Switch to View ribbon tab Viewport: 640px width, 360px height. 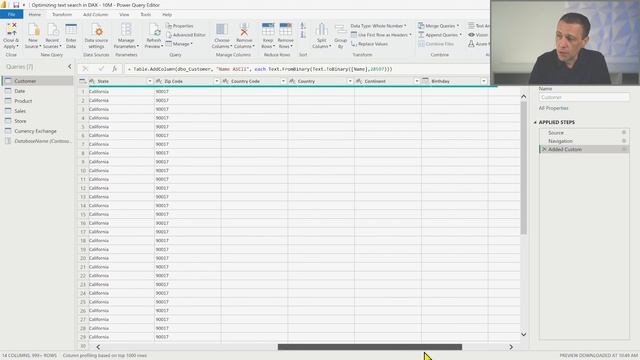tap(124, 14)
